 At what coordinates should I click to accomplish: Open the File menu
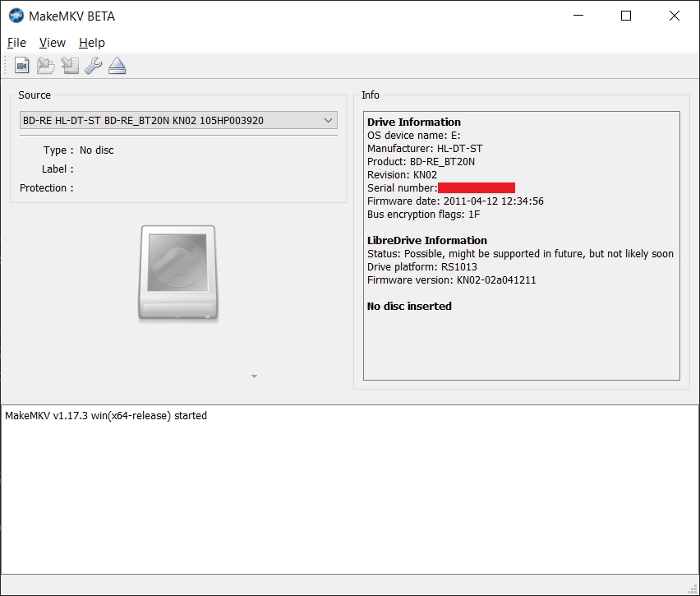pos(16,43)
